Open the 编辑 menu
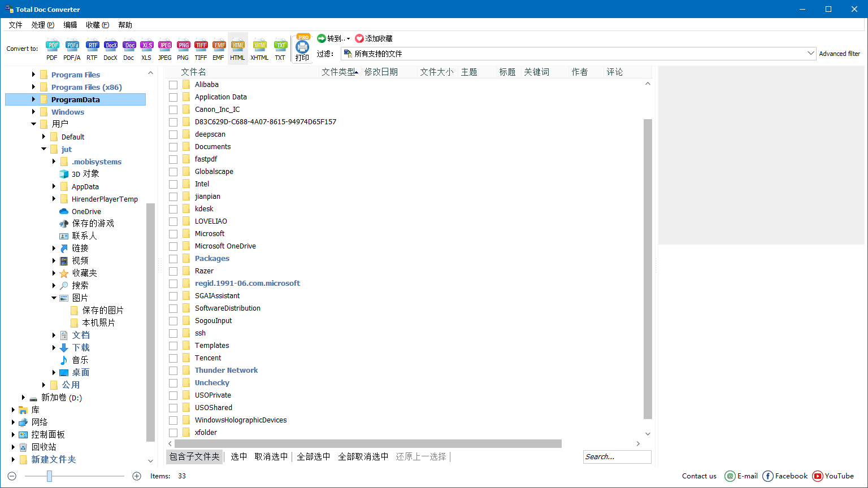The height and width of the screenshot is (488, 868). pyautogui.click(x=70, y=25)
